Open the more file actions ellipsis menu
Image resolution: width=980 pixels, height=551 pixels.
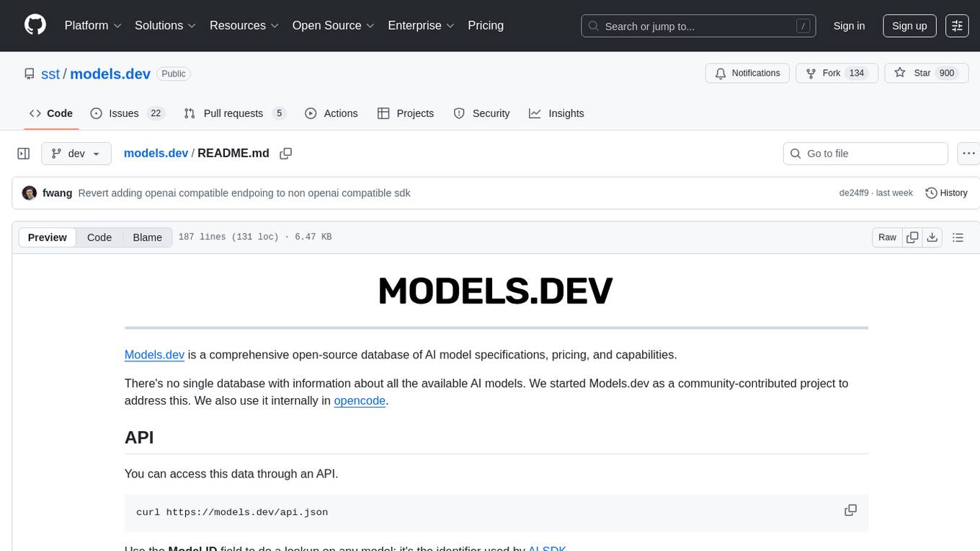[968, 154]
